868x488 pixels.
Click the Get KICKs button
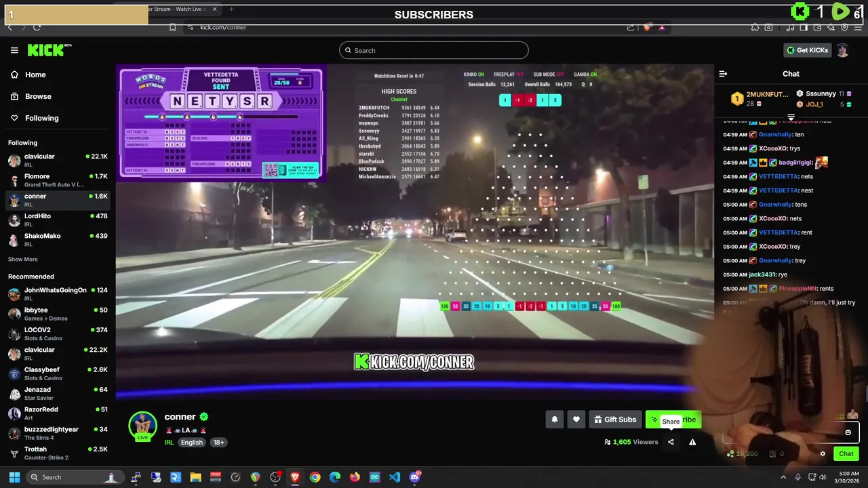tap(807, 50)
